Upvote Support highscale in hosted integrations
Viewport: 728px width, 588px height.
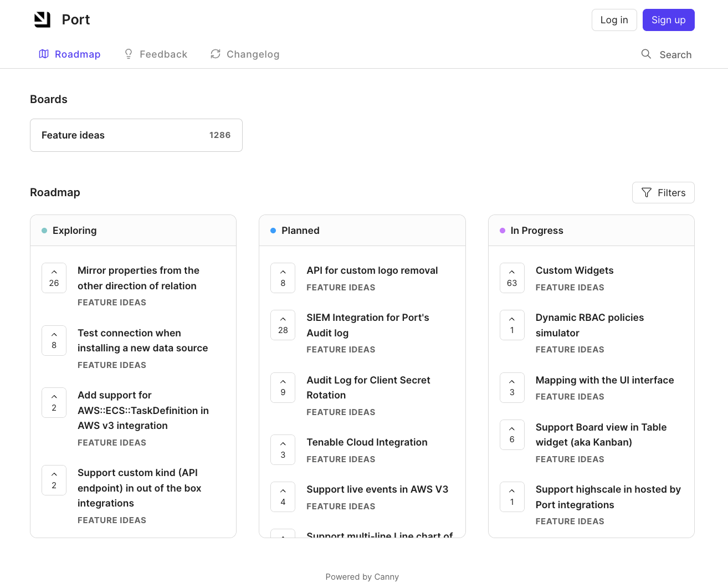pyautogui.click(x=512, y=497)
